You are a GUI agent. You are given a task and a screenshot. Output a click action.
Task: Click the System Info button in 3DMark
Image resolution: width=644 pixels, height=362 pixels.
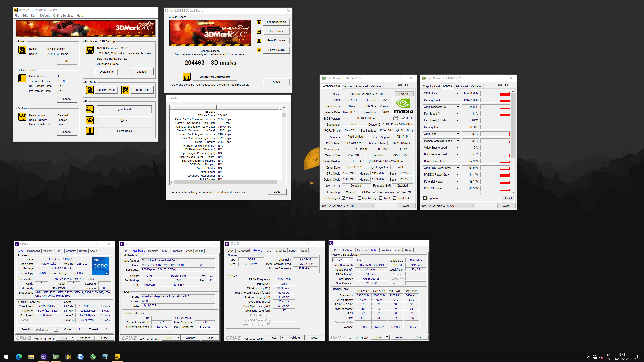pyautogui.click(x=106, y=72)
